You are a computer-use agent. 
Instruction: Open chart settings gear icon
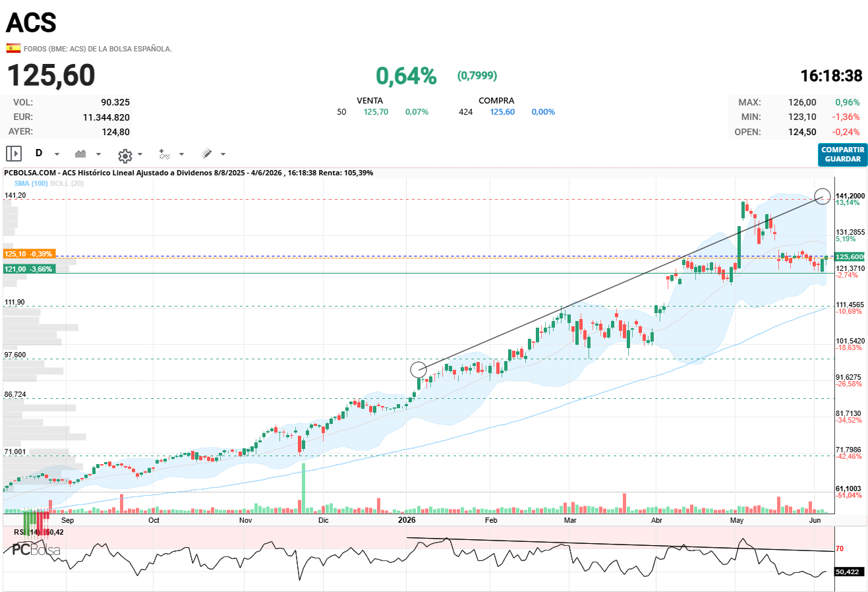tap(125, 156)
